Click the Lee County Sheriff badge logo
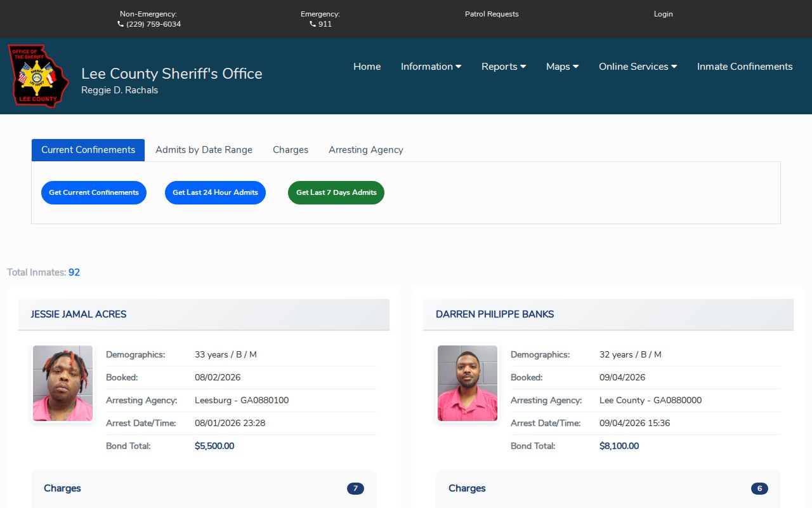 38,76
